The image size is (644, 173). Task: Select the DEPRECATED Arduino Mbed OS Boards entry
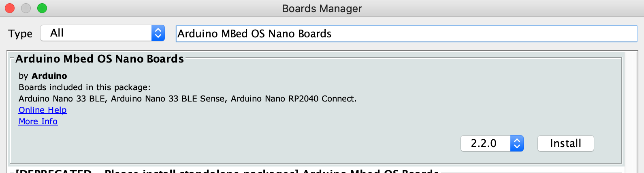pyautogui.click(x=227, y=171)
